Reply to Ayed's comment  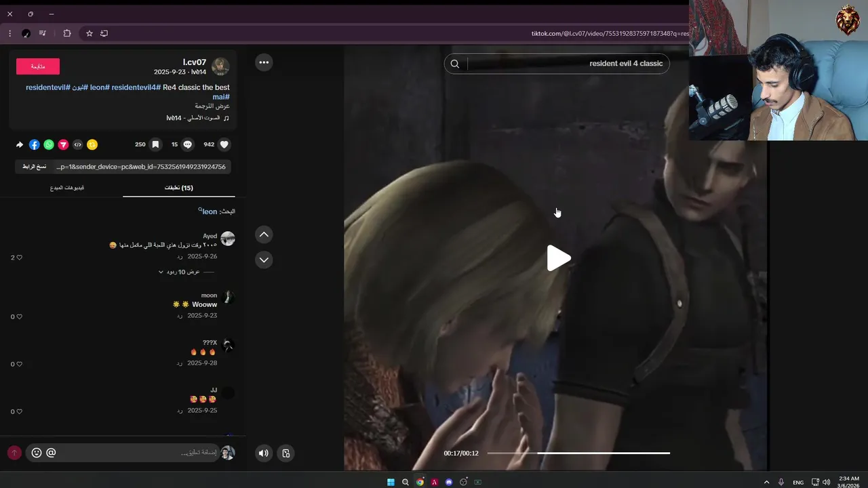click(x=180, y=257)
